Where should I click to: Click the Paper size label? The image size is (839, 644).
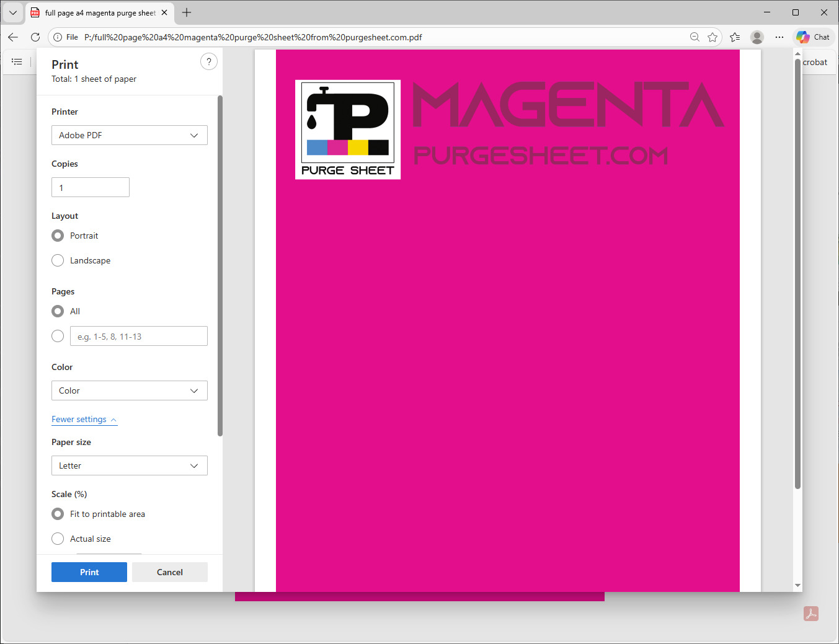pyautogui.click(x=71, y=442)
